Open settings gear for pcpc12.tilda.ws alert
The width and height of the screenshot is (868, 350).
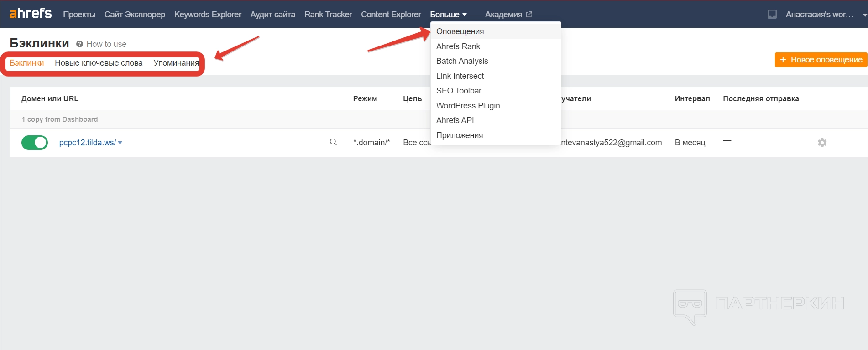click(x=822, y=143)
